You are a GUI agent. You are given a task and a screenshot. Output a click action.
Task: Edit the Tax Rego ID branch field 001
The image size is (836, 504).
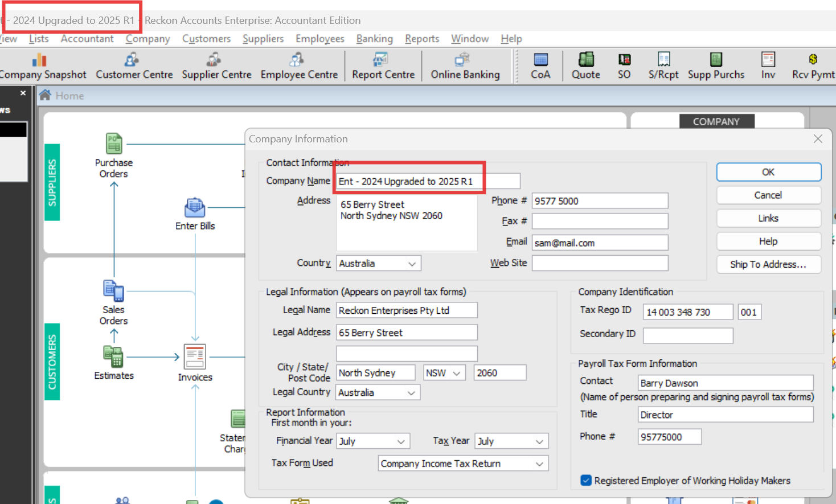coord(749,312)
